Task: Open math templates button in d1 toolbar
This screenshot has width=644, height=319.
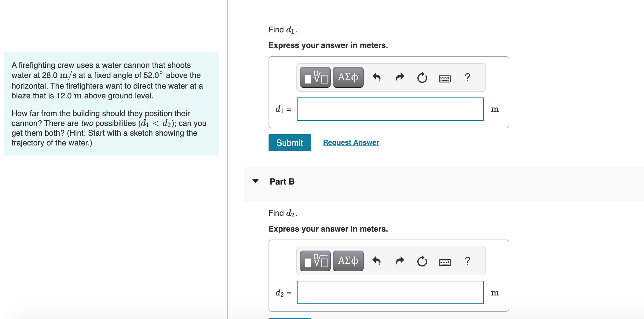Action: tap(315, 78)
